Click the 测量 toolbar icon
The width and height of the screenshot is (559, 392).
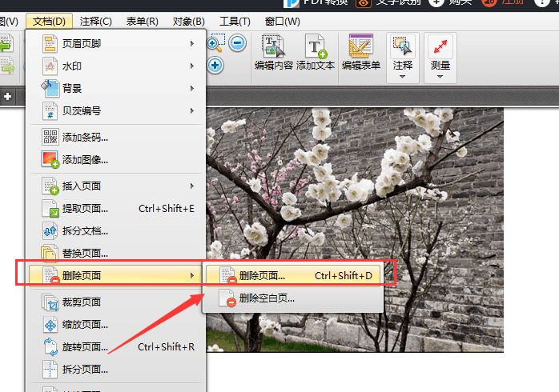coord(440,46)
